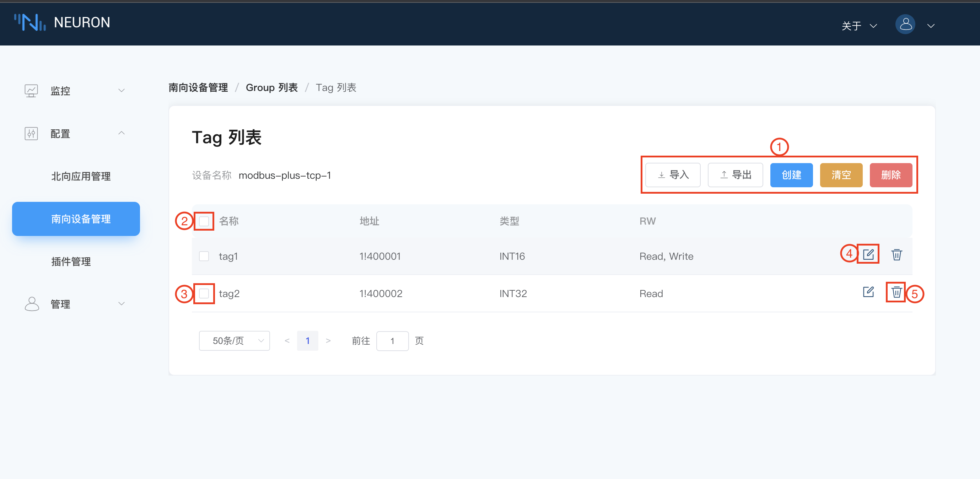Edit tag1 with the pencil icon
The width and height of the screenshot is (980, 479).
click(x=868, y=254)
